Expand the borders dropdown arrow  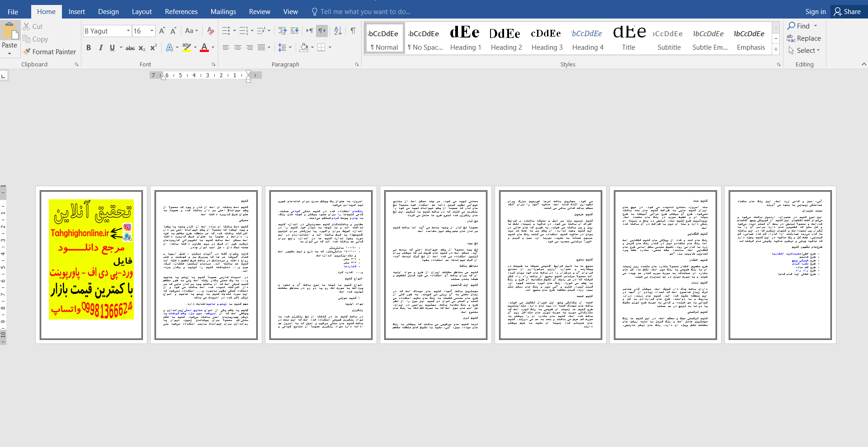(x=330, y=47)
